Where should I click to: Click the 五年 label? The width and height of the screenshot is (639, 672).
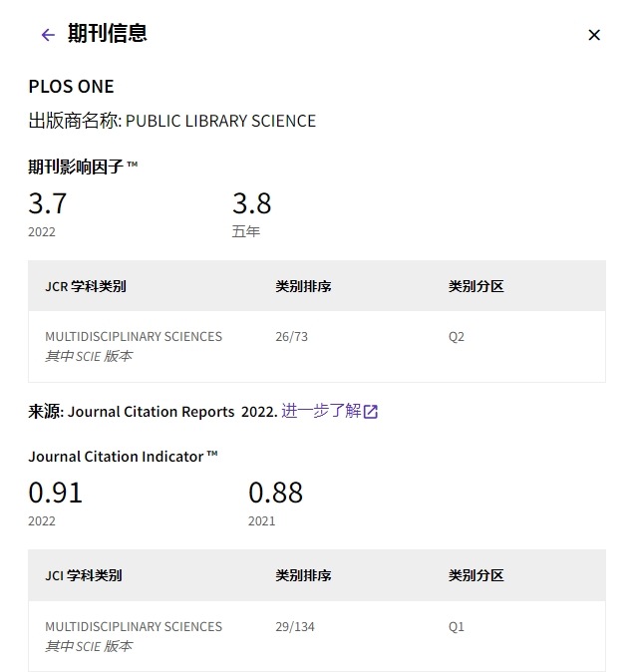point(246,232)
